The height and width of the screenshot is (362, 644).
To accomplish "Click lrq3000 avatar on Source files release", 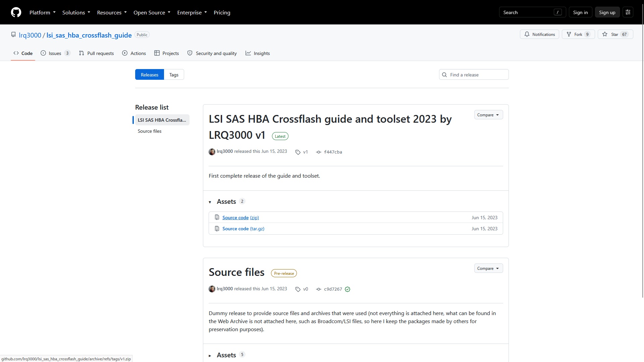I will coord(212,289).
